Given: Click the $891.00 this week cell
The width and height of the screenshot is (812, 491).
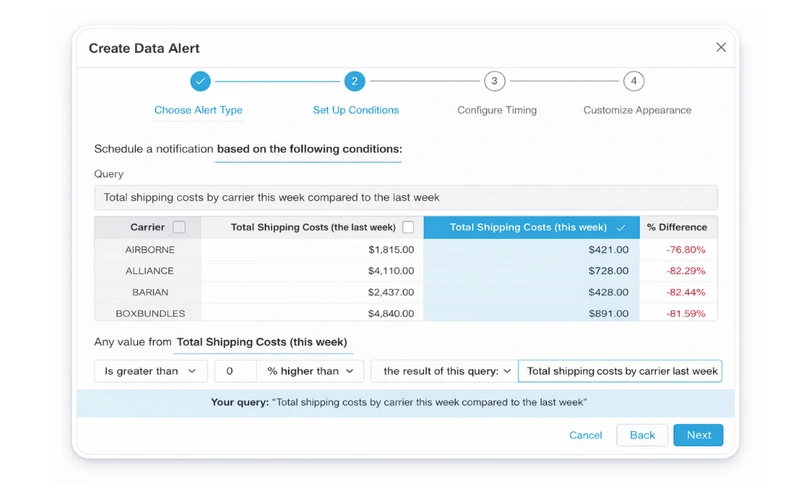Looking at the screenshot, I should pyautogui.click(x=608, y=313).
